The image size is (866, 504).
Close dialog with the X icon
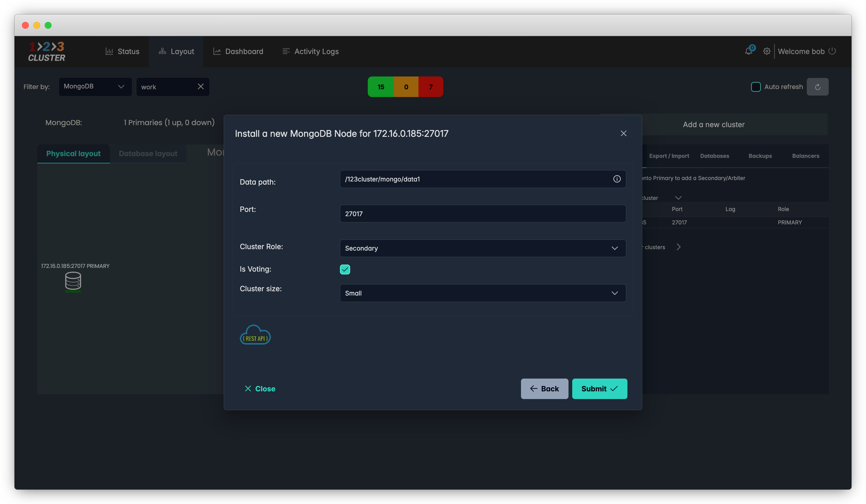pos(623,134)
